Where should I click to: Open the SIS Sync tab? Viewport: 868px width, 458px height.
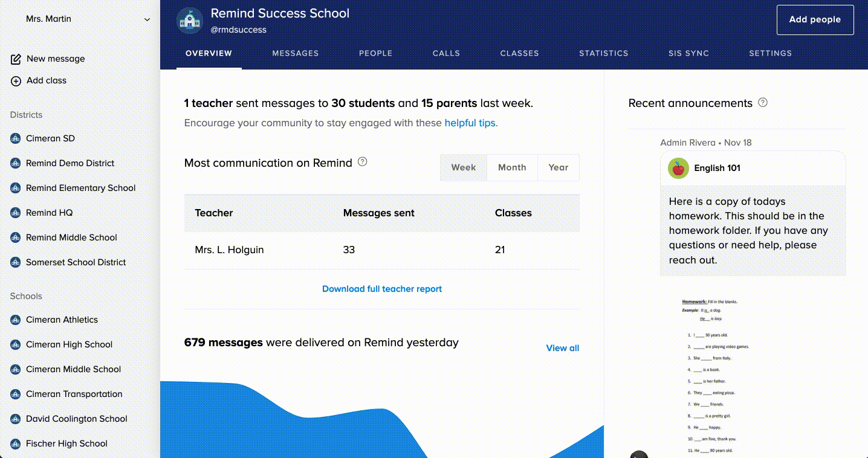pos(688,53)
